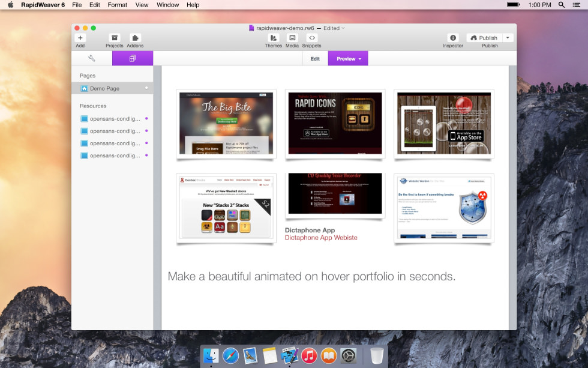Open the RapidWeaver 6 menu
588x368 pixels.
pyautogui.click(x=43, y=5)
